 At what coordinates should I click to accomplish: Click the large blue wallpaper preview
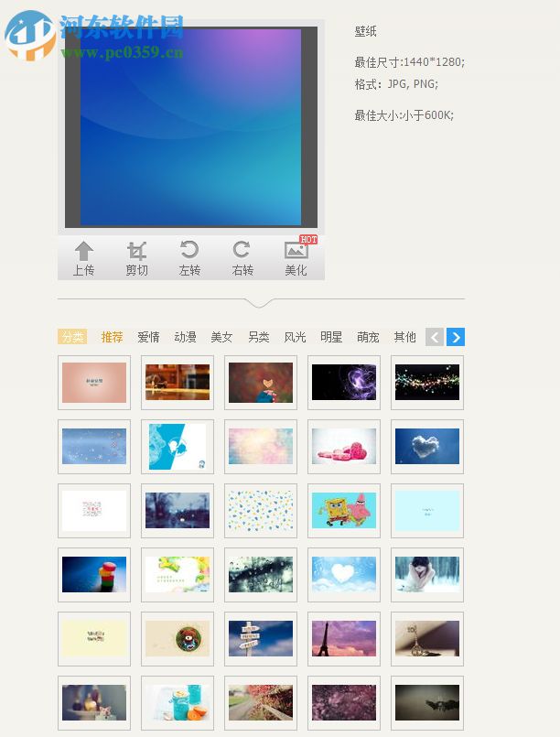click(x=190, y=127)
